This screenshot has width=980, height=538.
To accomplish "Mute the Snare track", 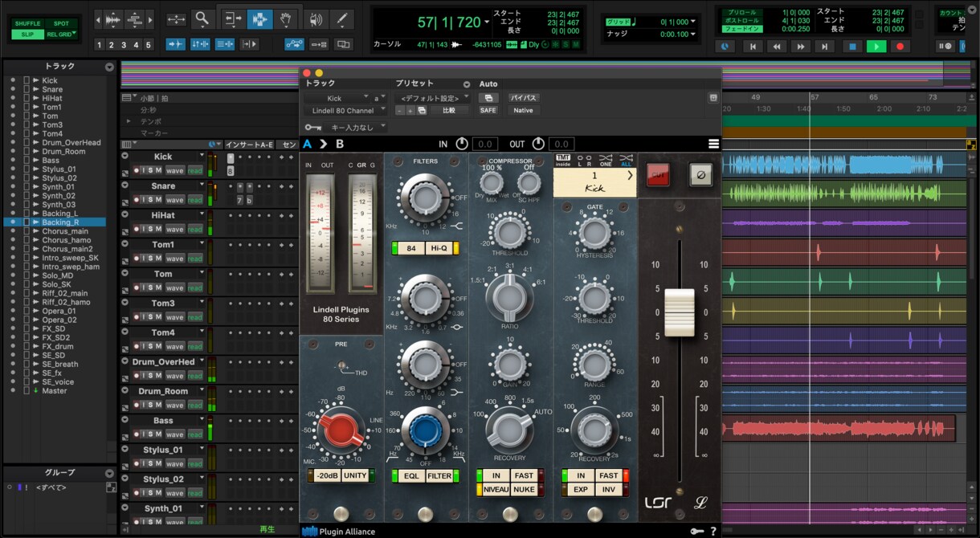I will point(157,199).
